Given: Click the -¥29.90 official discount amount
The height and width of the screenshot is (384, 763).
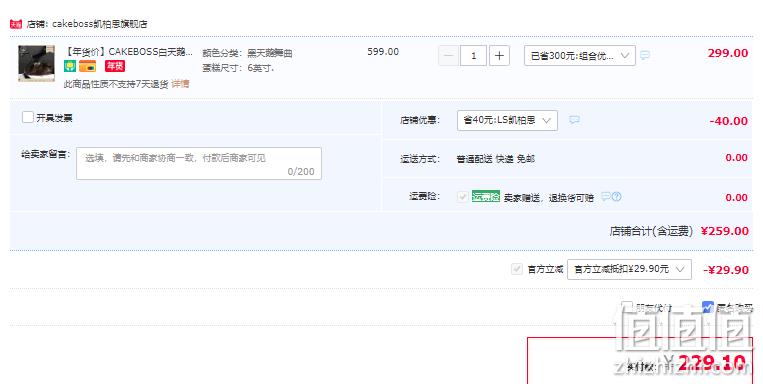Looking at the screenshot, I should coord(726,270).
